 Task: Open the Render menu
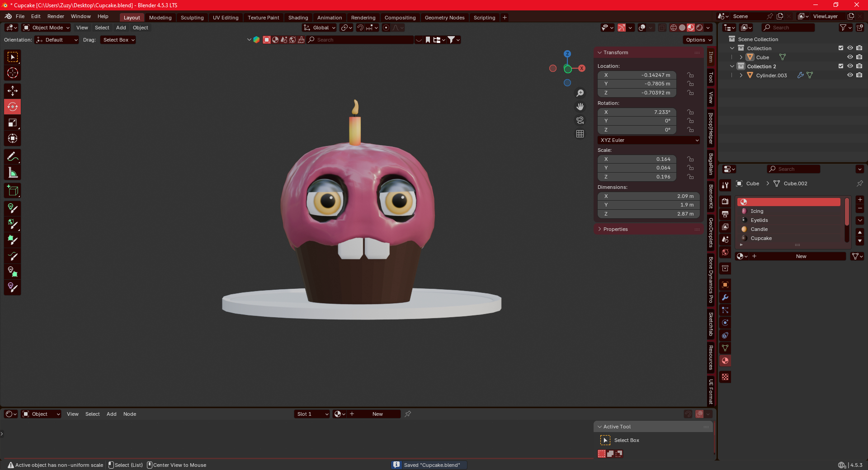pyautogui.click(x=56, y=16)
